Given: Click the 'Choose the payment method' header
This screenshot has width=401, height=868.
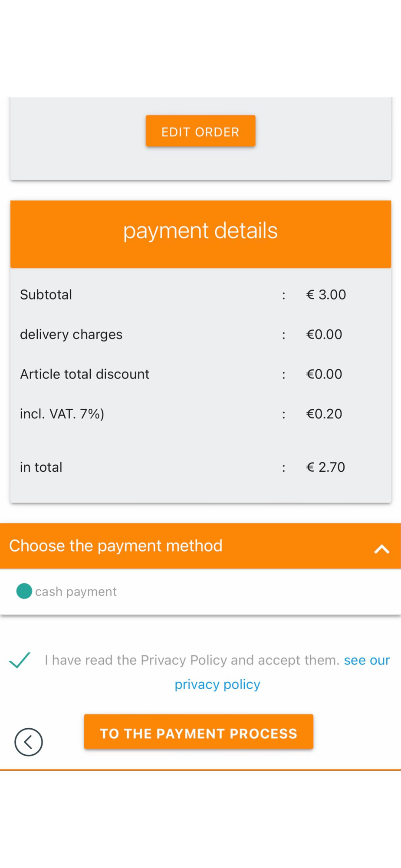Looking at the screenshot, I should tap(200, 546).
